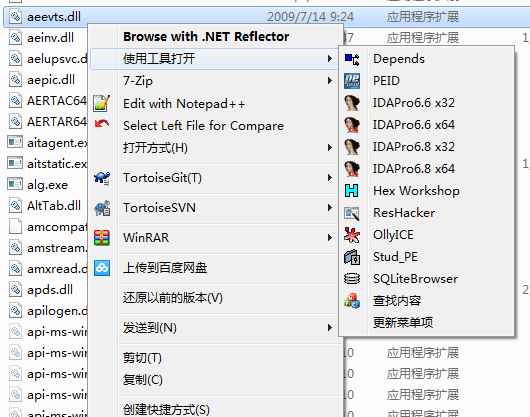Image resolution: width=530 pixels, height=417 pixels.
Task: Expand the 打开方式(H) submenu arrow
Action: [x=330, y=148]
